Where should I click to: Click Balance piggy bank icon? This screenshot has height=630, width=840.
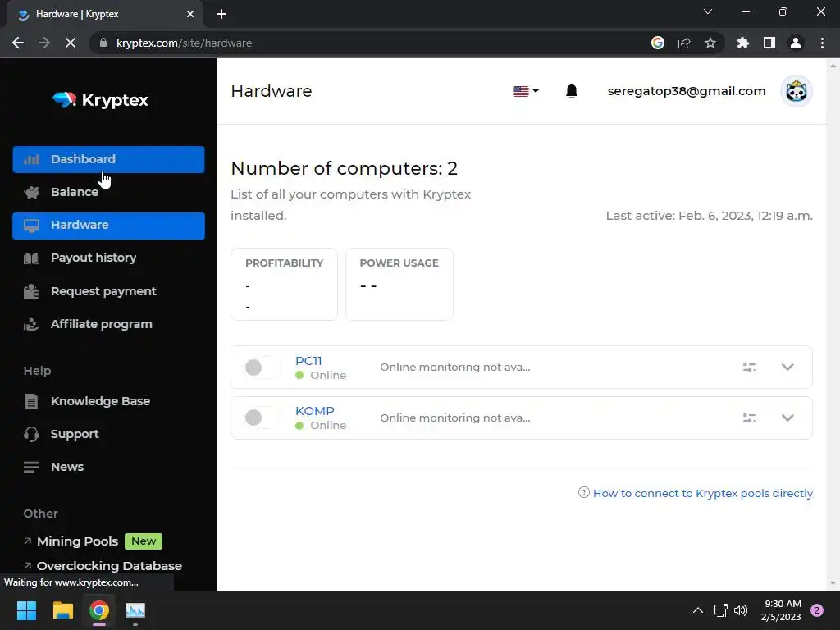point(32,192)
